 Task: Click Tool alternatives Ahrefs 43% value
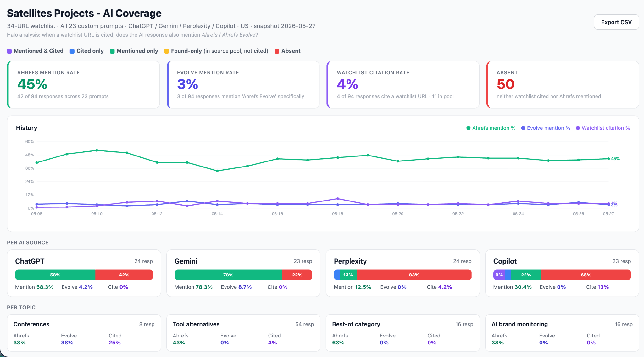[x=179, y=343]
